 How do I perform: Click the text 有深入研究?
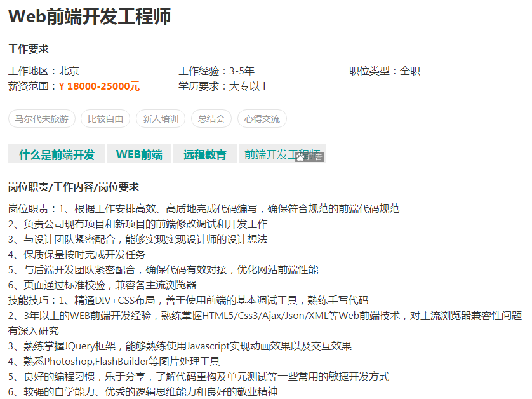(x=34, y=331)
